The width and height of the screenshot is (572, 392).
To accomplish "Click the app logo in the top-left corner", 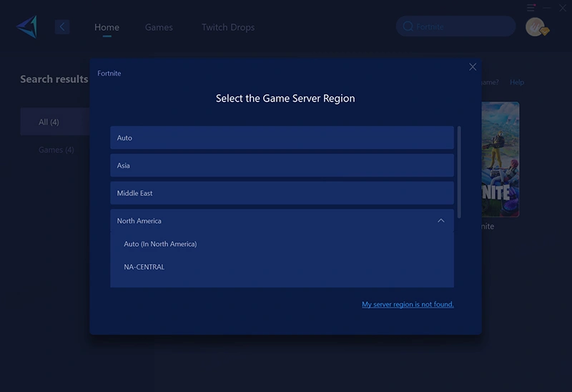I will tap(26, 27).
